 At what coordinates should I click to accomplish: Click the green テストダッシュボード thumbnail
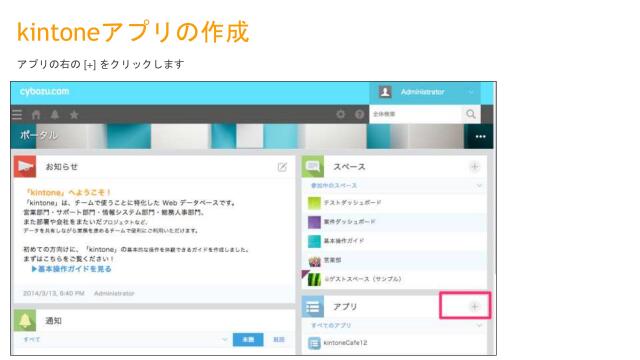[314, 203]
